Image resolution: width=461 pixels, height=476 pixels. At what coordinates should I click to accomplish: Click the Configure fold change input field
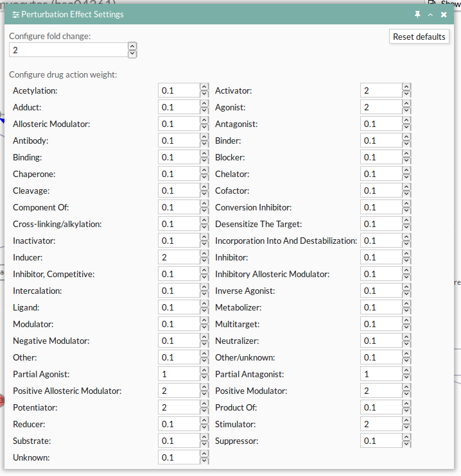coord(68,50)
